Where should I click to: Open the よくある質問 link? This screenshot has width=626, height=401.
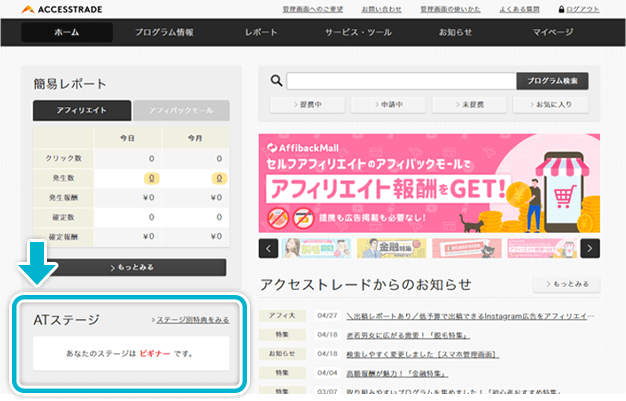[519, 9]
